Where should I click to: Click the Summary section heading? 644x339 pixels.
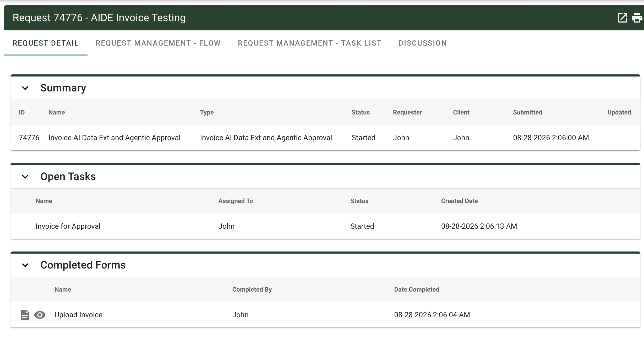63,88
